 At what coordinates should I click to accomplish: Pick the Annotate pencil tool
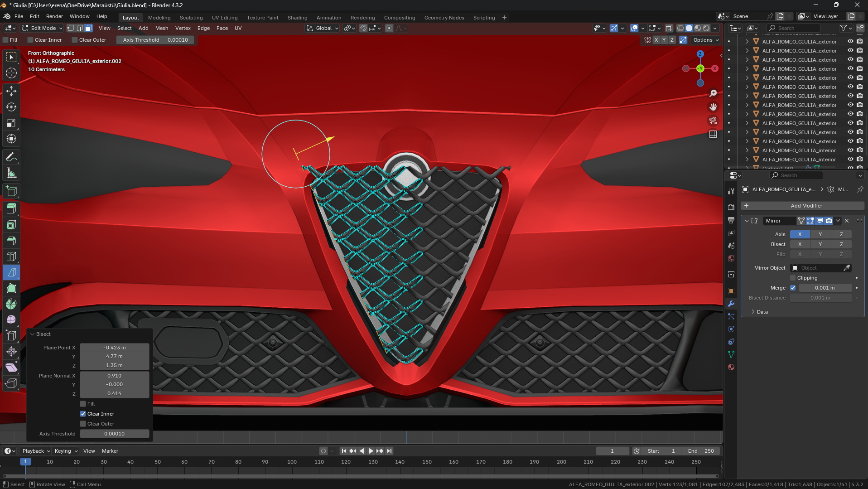tap(11, 157)
